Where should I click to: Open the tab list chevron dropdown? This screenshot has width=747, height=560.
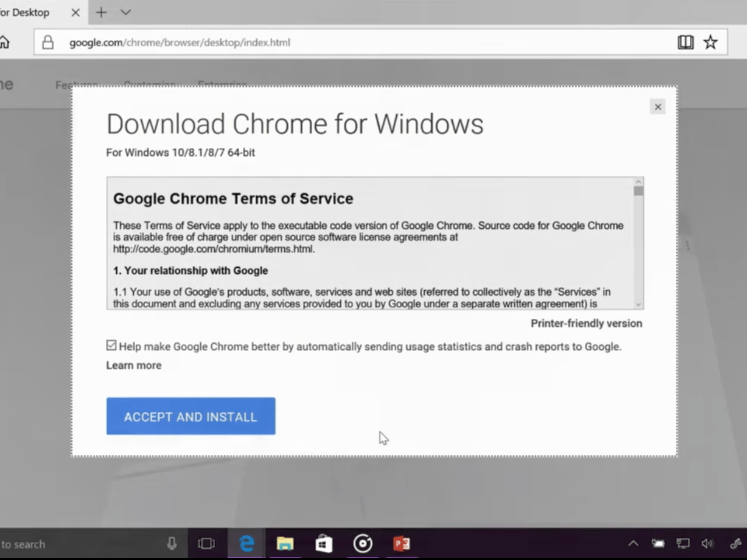tap(126, 12)
